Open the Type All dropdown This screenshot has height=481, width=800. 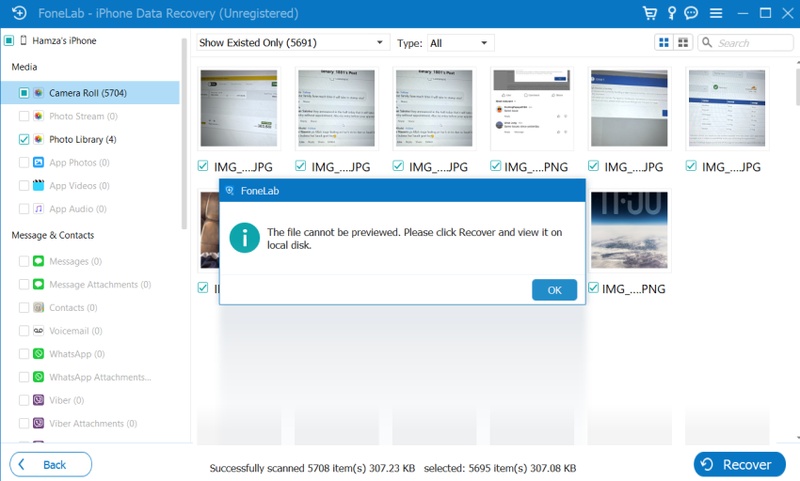click(x=460, y=43)
